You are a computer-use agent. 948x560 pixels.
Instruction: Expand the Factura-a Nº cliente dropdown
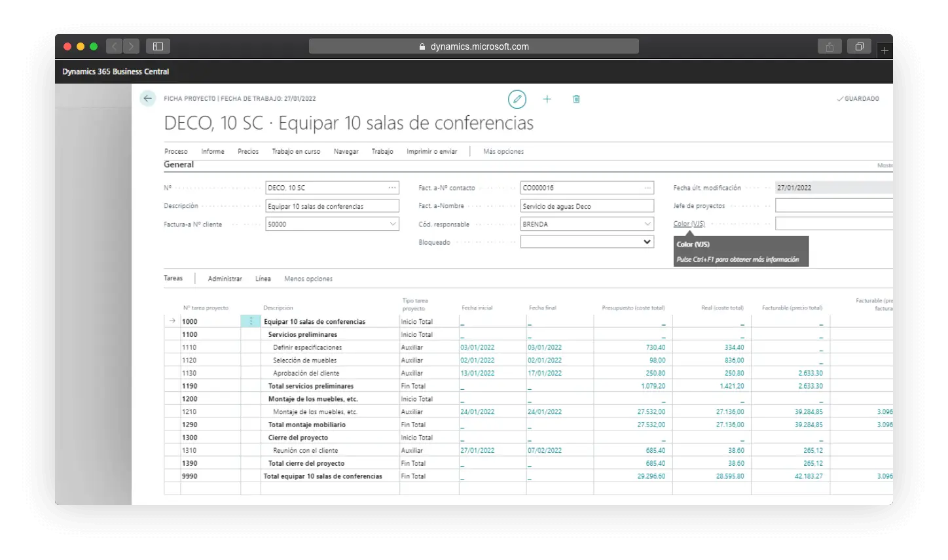click(392, 224)
